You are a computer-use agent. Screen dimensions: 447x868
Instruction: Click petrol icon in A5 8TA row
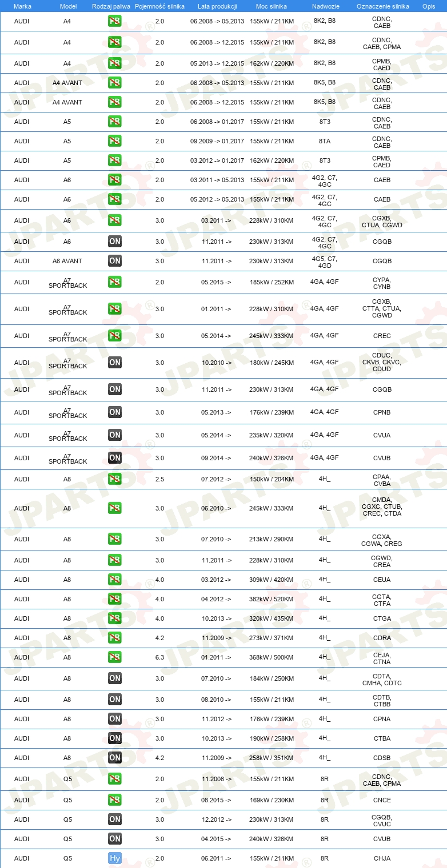click(115, 141)
